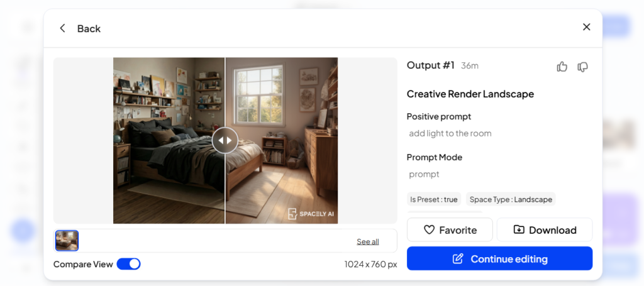Give the output a thumbs down

click(x=583, y=67)
